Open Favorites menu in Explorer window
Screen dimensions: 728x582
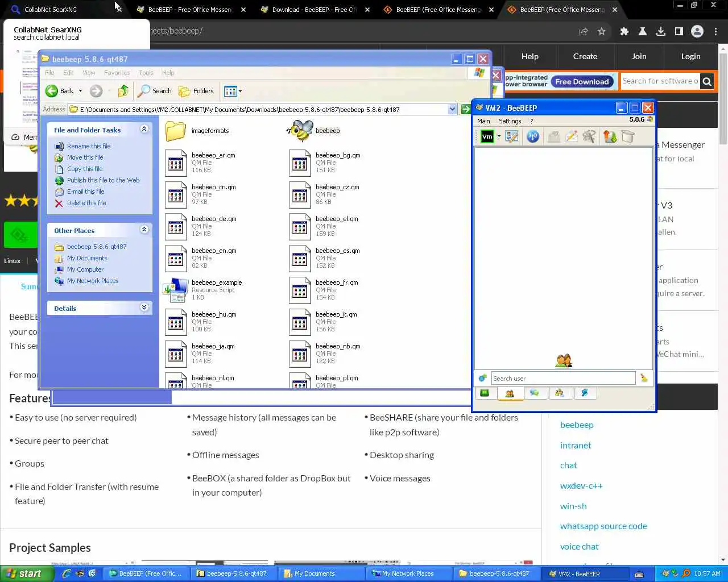point(117,73)
